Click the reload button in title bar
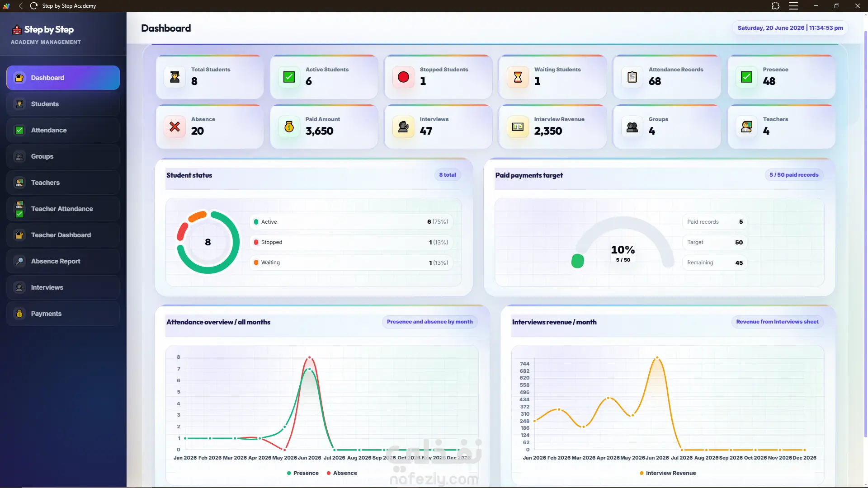Screen dimensions: 868x488 click(34, 6)
